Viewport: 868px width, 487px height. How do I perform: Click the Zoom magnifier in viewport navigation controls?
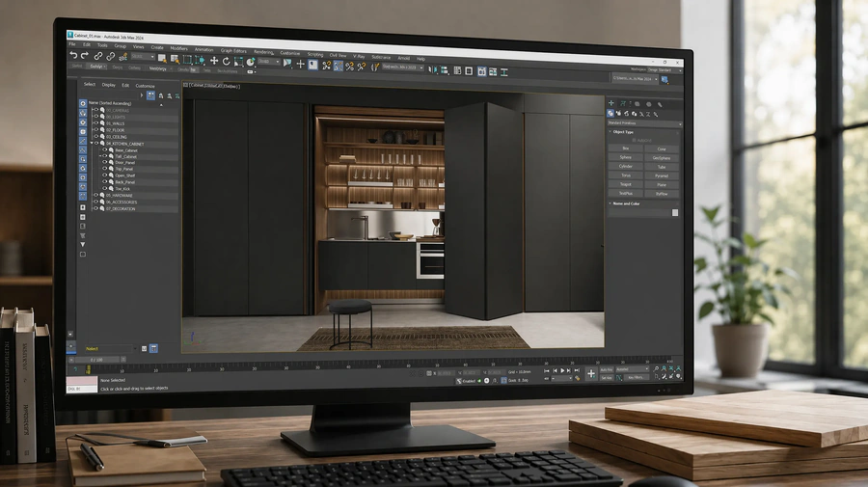pyautogui.click(x=657, y=368)
